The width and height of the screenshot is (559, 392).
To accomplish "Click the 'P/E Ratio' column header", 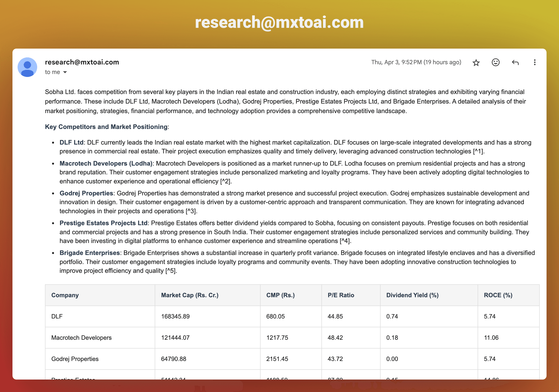I will click(341, 295).
